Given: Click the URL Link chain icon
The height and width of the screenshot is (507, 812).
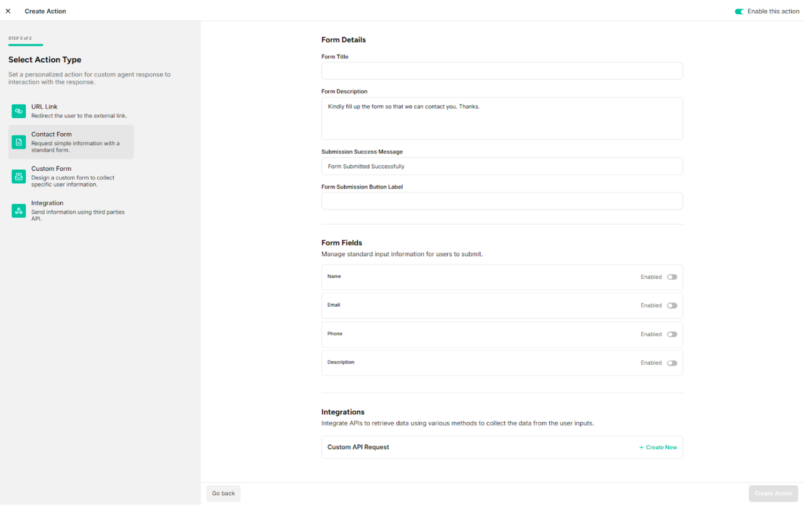Looking at the screenshot, I should tap(19, 111).
